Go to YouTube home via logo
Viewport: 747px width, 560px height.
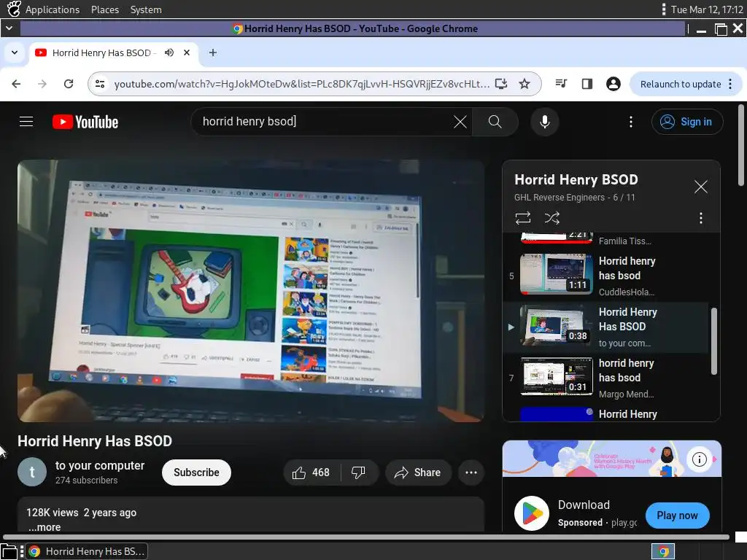point(85,122)
